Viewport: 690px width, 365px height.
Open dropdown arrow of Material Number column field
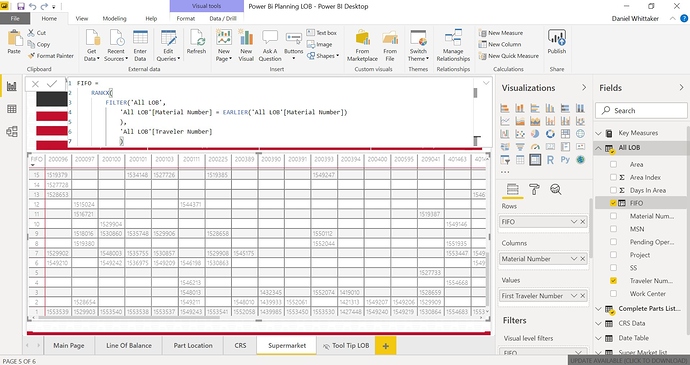pyautogui.click(x=574, y=259)
